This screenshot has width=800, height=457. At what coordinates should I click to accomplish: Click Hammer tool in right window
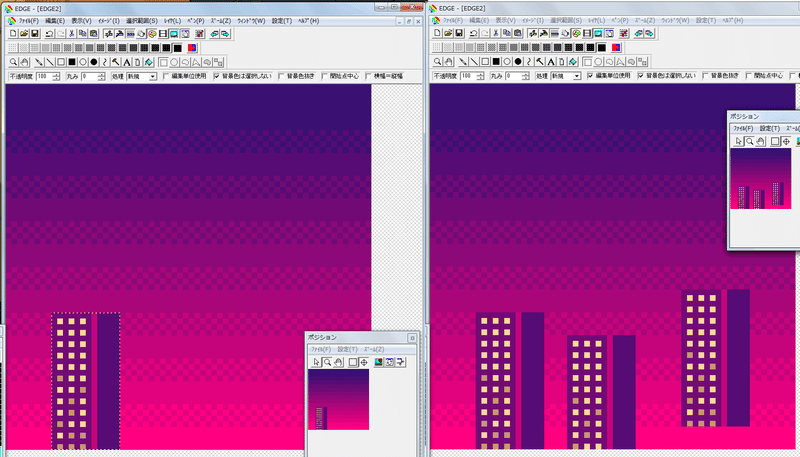click(540, 62)
